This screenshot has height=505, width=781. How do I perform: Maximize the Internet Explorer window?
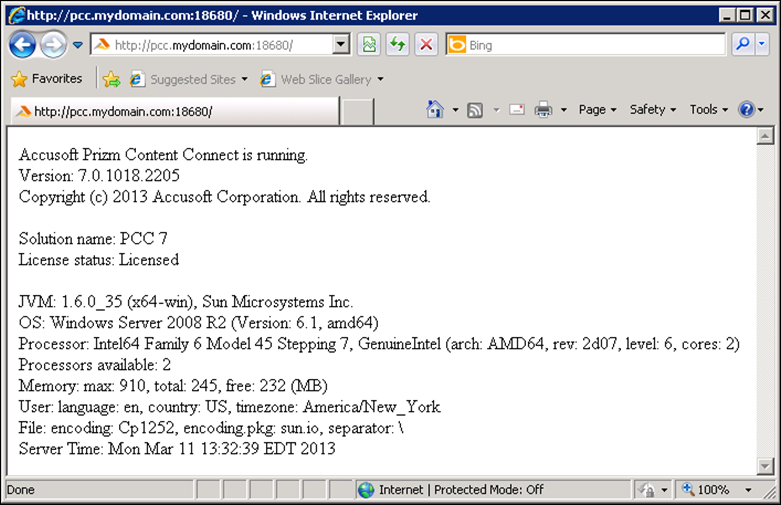coord(746,15)
